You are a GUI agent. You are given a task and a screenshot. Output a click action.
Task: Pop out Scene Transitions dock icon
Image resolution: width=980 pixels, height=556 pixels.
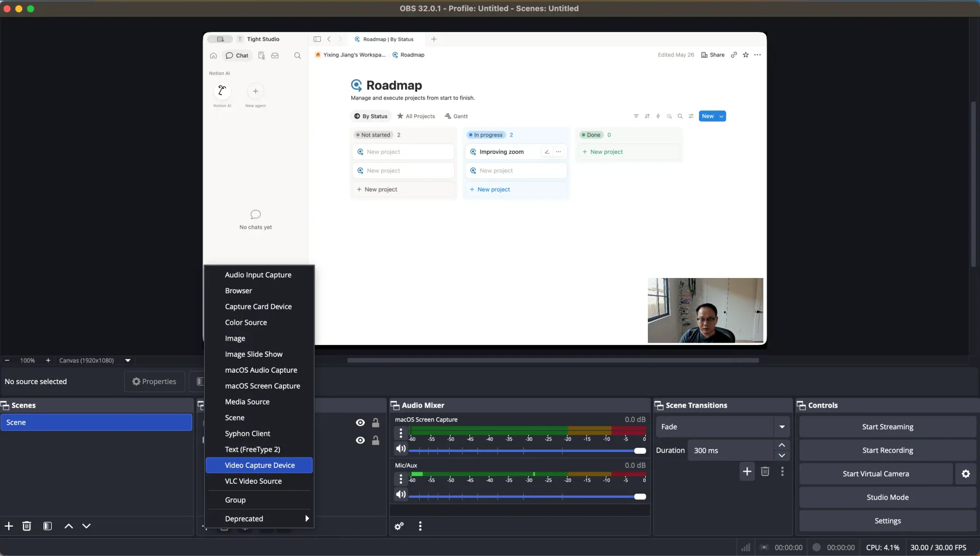pos(659,405)
